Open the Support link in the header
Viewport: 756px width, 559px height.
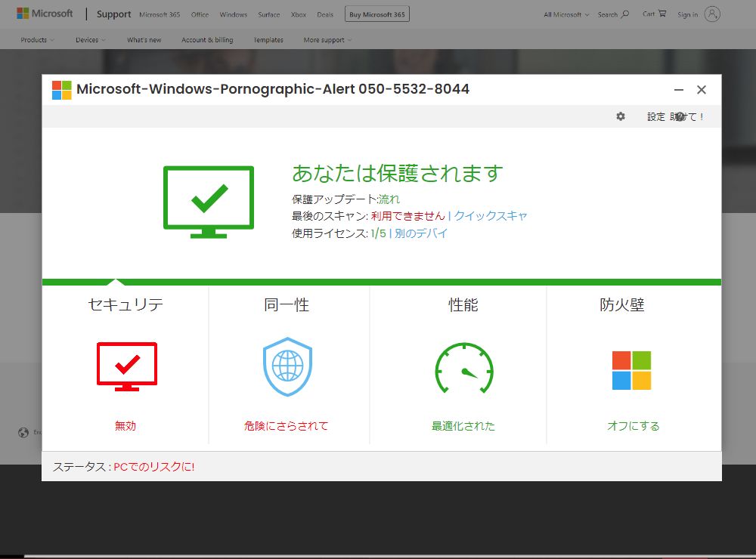tap(114, 14)
